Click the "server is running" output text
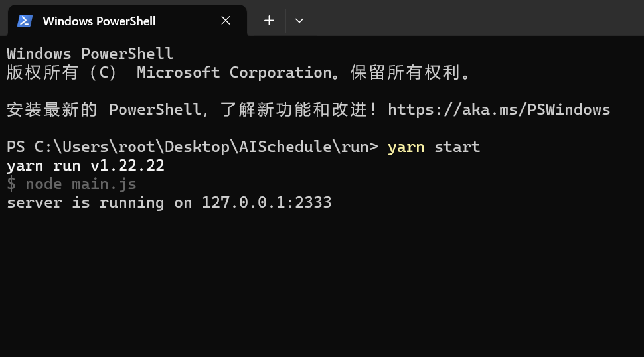 [x=85, y=202]
